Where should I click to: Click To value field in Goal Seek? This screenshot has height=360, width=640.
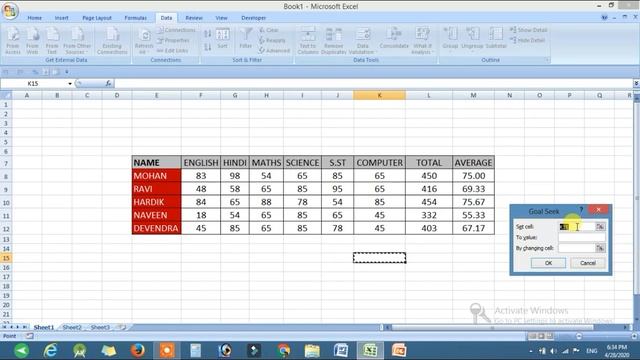[x=582, y=237]
